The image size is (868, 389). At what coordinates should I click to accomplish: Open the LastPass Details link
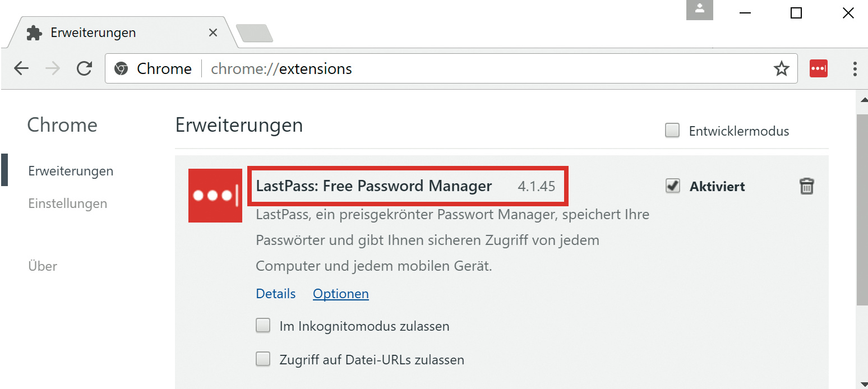point(275,294)
